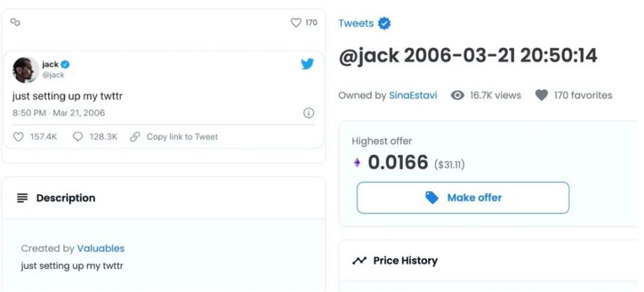Screen dimensions: 644x292
Task: Like the tweet via the 157.4K heart
Action: (18, 136)
